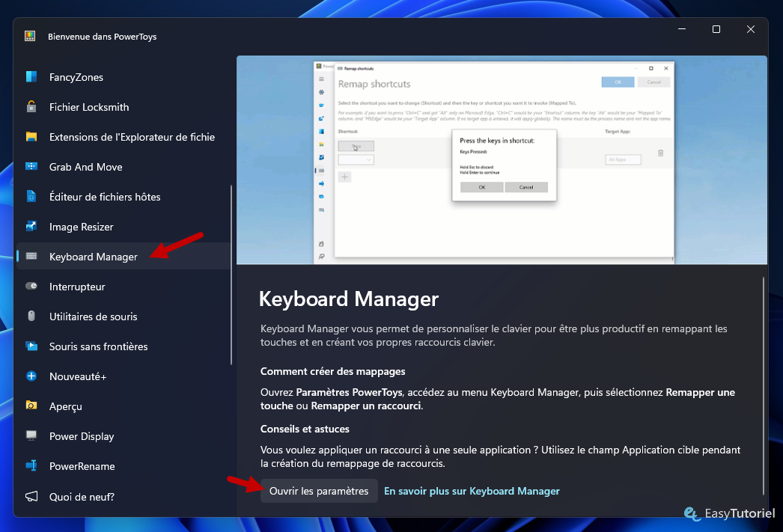Open En savoir plus sur Keyboard Manager link
The height and width of the screenshot is (532, 783).
[x=472, y=491]
